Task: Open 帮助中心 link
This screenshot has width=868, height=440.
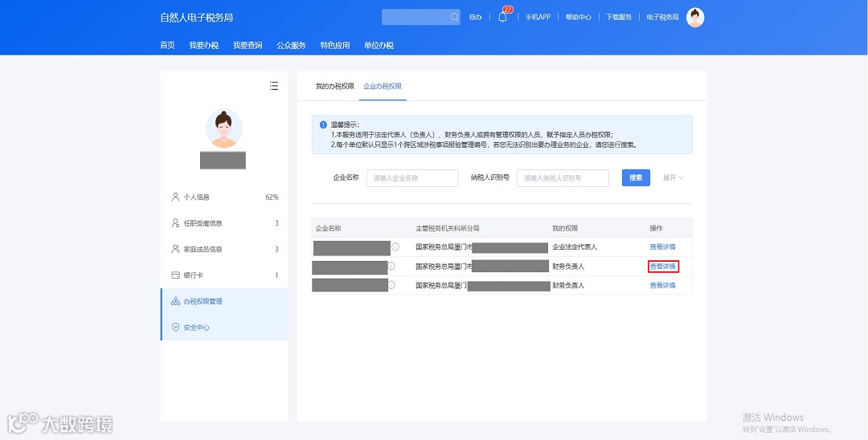Action: [x=579, y=17]
